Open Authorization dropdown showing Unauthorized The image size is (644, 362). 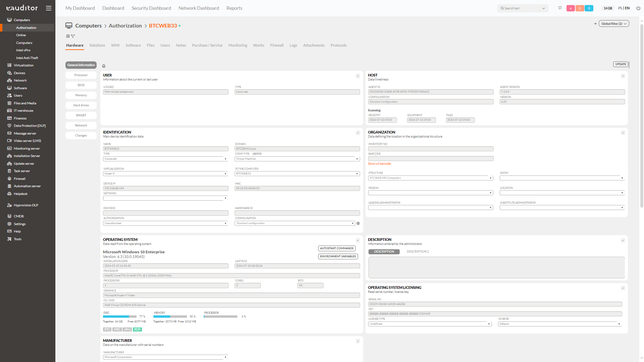click(x=165, y=223)
